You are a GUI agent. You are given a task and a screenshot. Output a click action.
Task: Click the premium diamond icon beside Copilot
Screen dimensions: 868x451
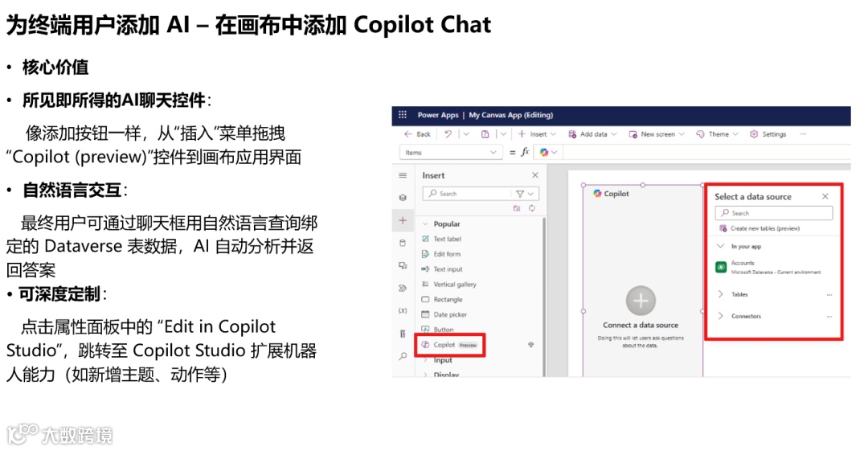pyautogui.click(x=531, y=345)
